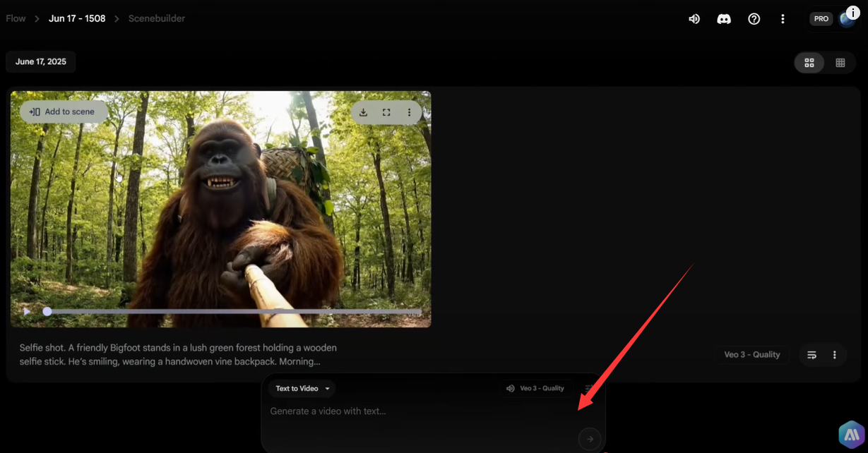Viewport: 868px width, 453px height.
Task: Open the prompt row three-dot menu
Action: click(835, 355)
